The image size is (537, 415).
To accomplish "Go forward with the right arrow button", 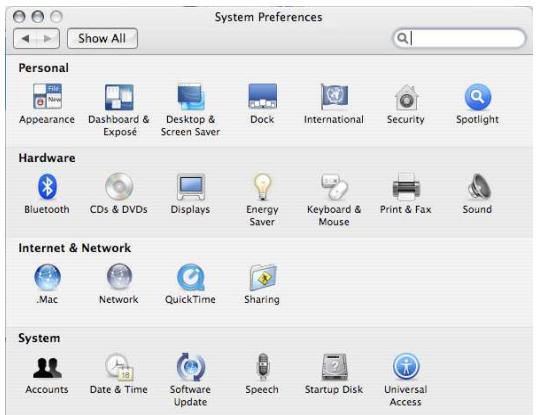I will tap(48, 39).
